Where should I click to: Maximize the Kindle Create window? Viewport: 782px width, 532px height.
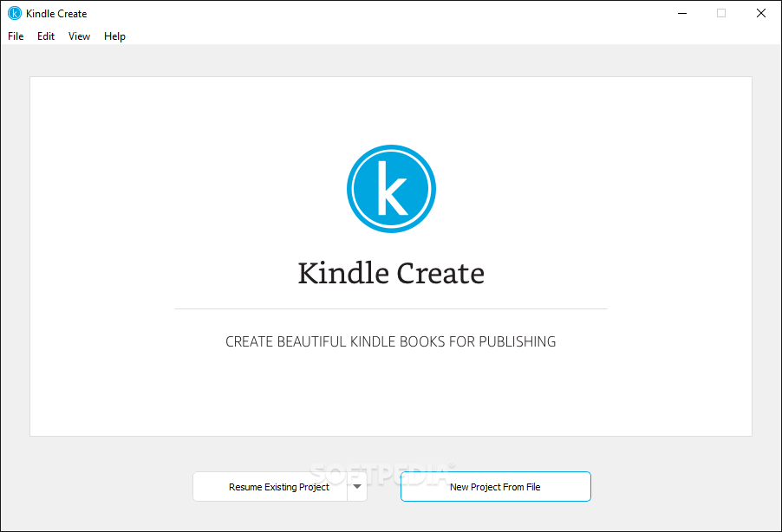(721, 14)
